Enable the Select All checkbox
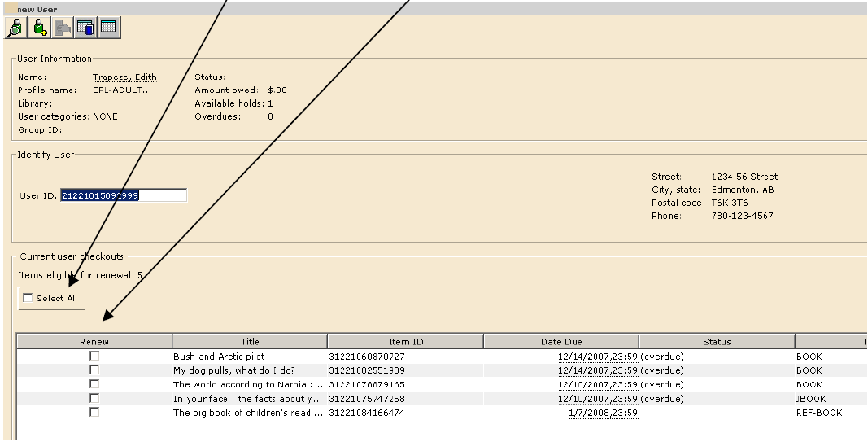The height and width of the screenshot is (442, 868). [28, 299]
